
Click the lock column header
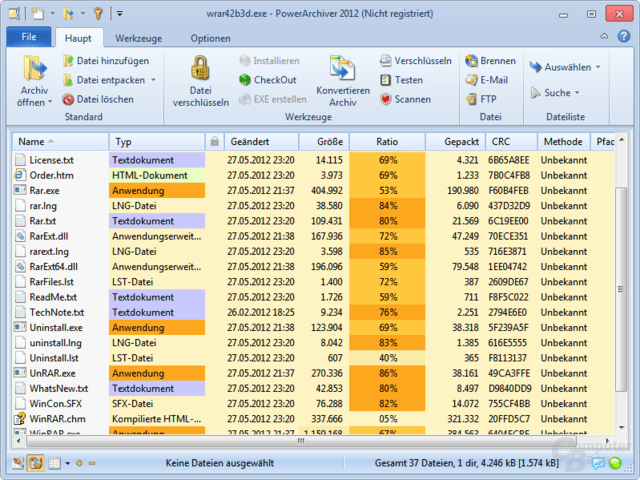[x=215, y=142]
